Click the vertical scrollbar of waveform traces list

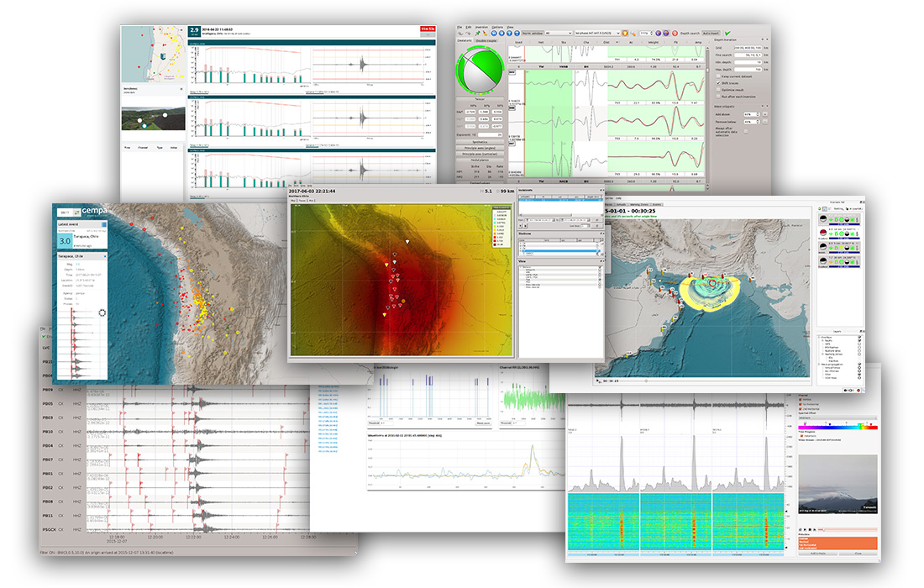[x=707, y=118]
